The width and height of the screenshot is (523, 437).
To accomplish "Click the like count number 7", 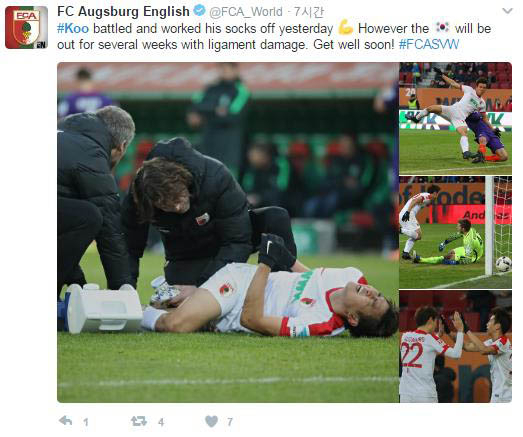I will [230, 422].
